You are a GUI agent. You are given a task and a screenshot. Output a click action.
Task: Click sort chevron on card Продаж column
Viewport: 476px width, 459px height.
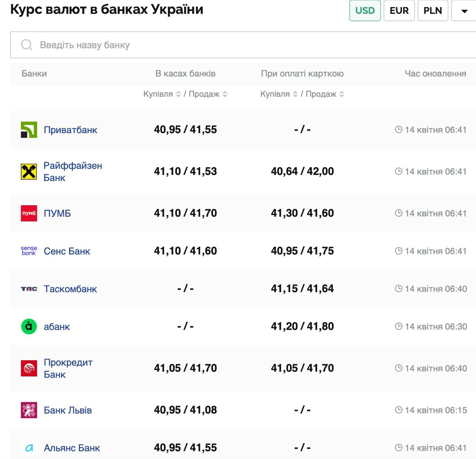click(x=342, y=94)
